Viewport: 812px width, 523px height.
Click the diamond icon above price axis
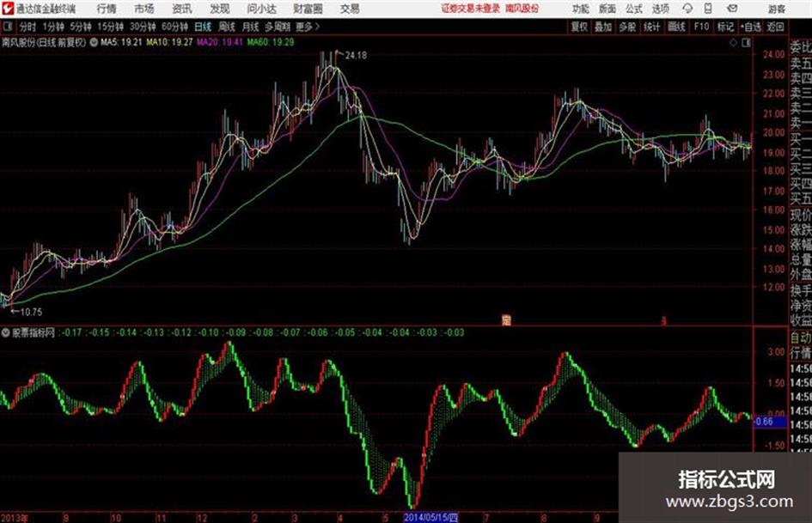pyautogui.click(x=733, y=43)
